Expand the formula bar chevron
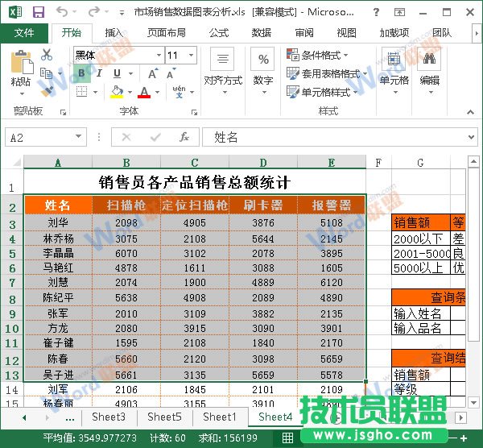The height and width of the screenshot is (448, 483). pyautogui.click(x=471, y=137)
